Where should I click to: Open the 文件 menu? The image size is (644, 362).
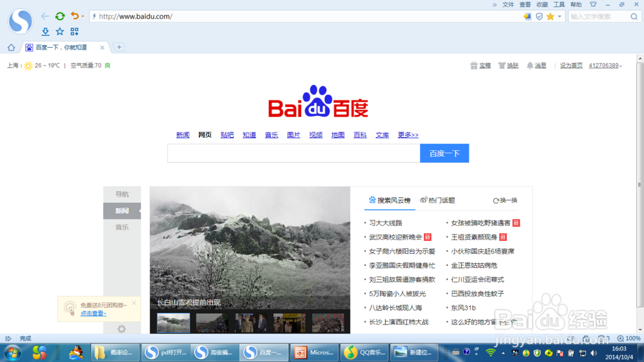pyautogui.click(x=508, y=5)
